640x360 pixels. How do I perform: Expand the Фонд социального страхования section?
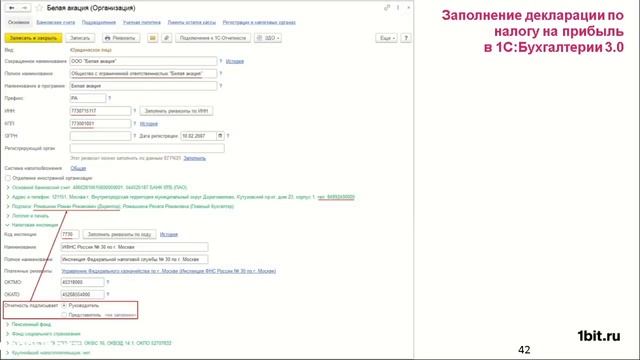(x=8, y=333)
